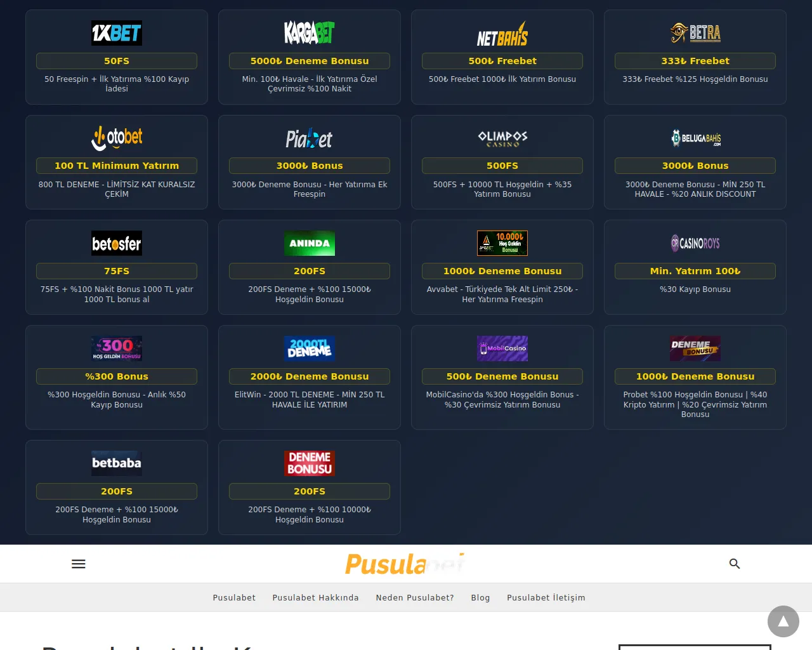Open Pusulabet Hakkında page
This screenshot has height=650, width=812.
click(315, 597)
